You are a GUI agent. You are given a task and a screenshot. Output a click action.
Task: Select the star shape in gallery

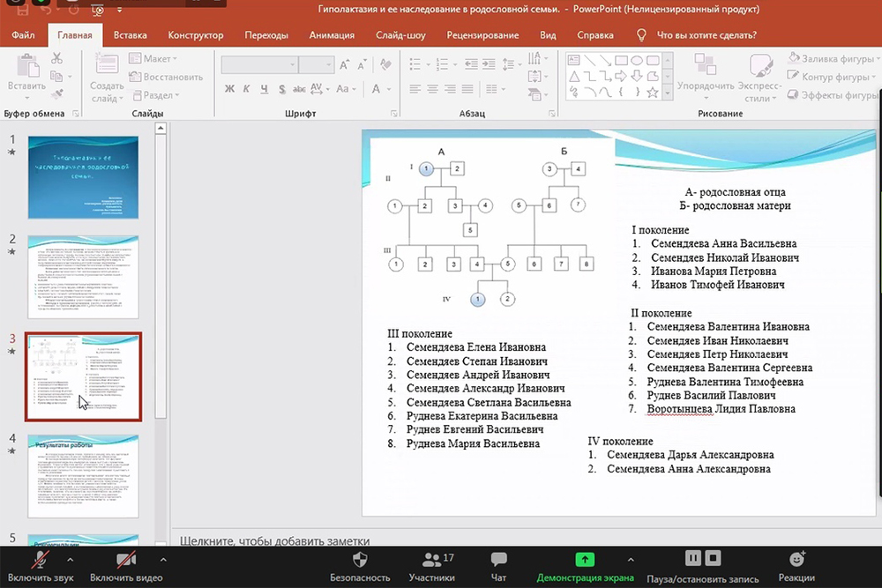653,92
